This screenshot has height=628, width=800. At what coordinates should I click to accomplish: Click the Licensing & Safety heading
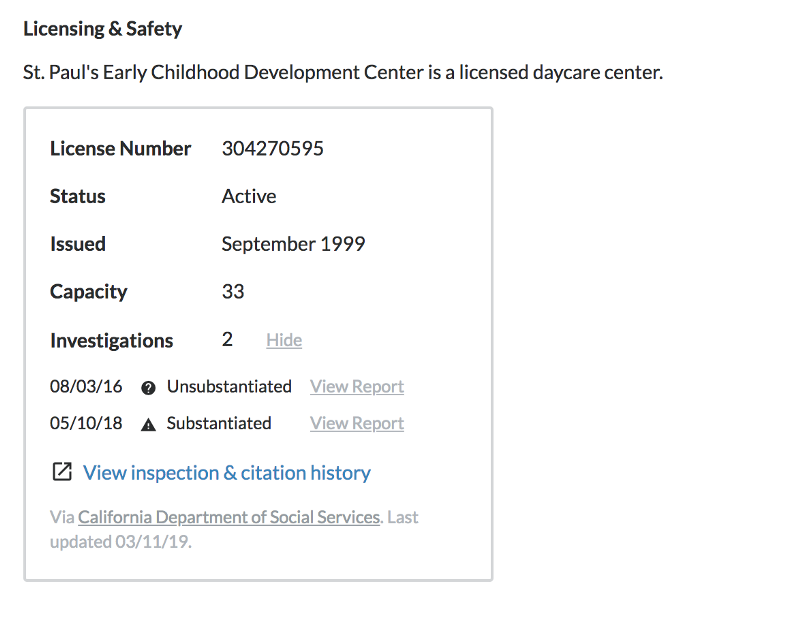pyautogui.click(x=103, y=28)
